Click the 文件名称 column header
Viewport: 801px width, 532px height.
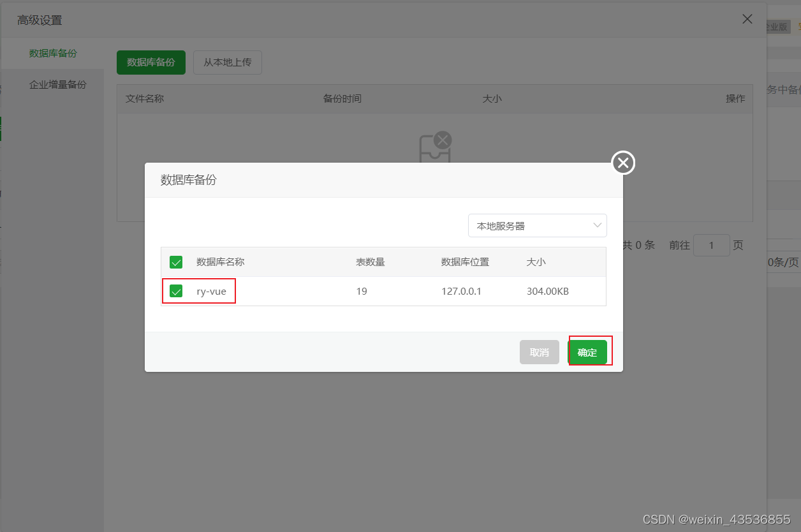(x=145, y=99)
